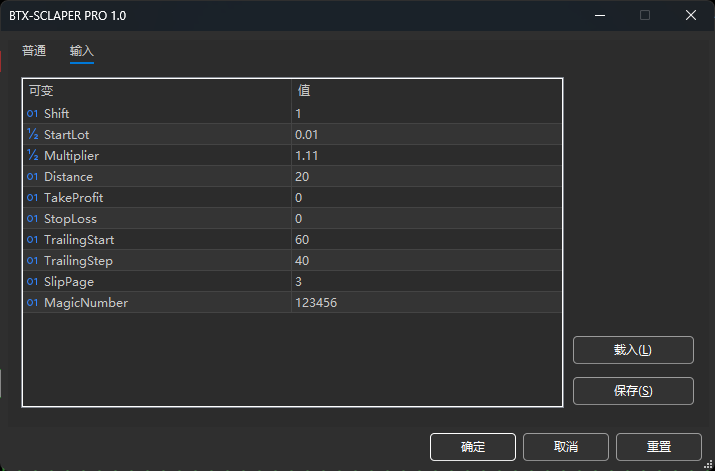This screenshot has height=471, width=715.
Task: Click the double type icon beside Multiplier
Action: click(x=32, y=155)
